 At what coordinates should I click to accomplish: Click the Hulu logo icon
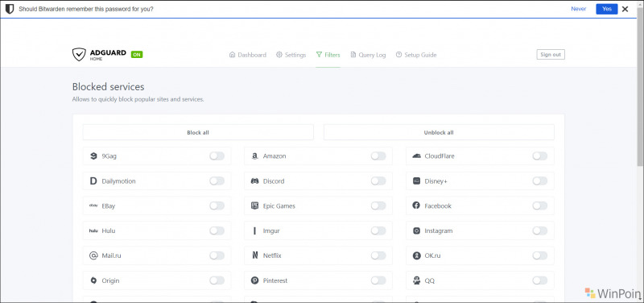tap(93, 230)
